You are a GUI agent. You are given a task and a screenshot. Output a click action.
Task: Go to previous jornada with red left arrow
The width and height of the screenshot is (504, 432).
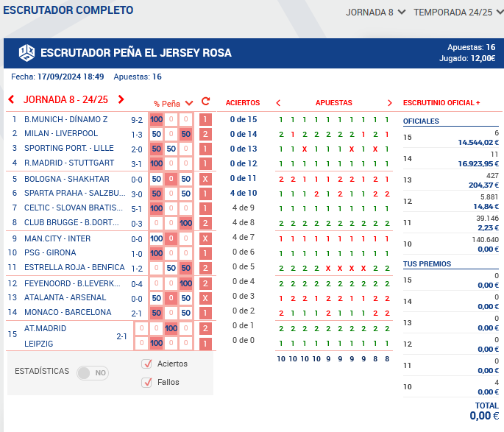point(12,99)
